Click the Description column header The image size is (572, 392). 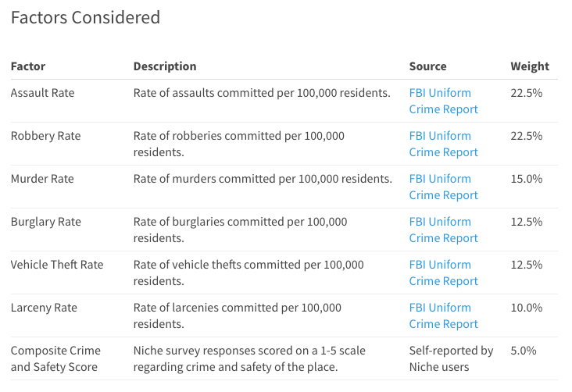pos(165,66)
